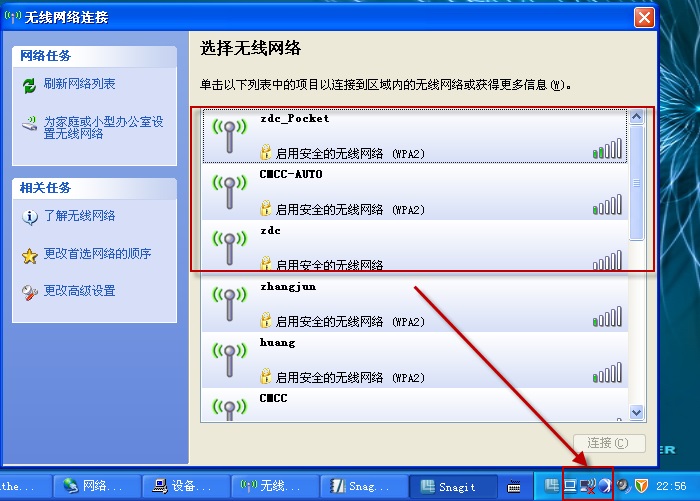The width and height of the screenshot is (700, 501).
Task: Click WPA2 security text under zdc_Pocket
Action: (350, 154)
